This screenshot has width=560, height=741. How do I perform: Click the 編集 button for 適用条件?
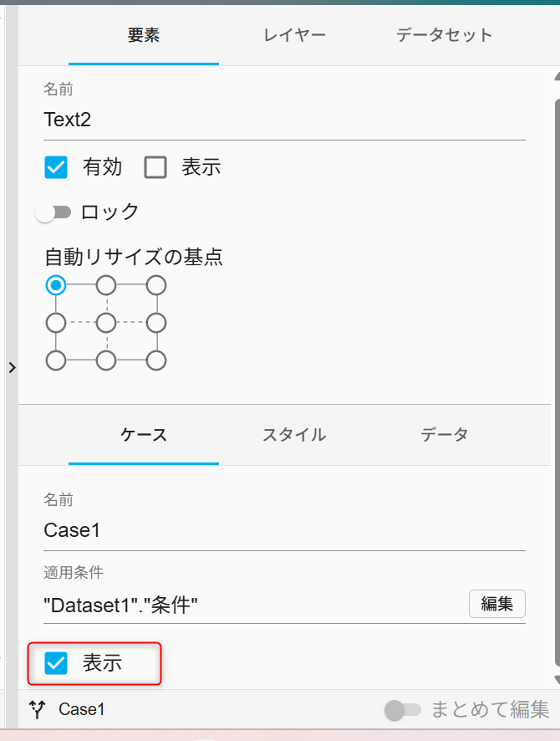(496, 604)
